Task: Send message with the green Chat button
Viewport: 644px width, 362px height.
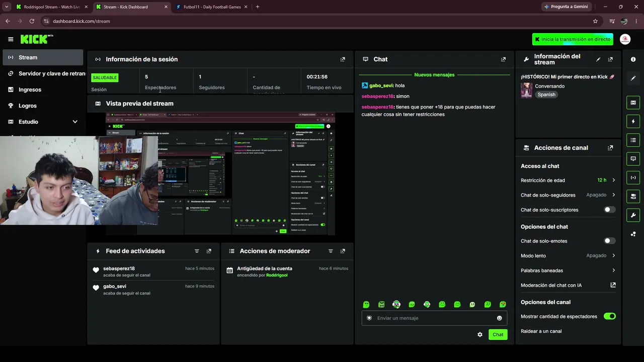Action: point(498,334)
